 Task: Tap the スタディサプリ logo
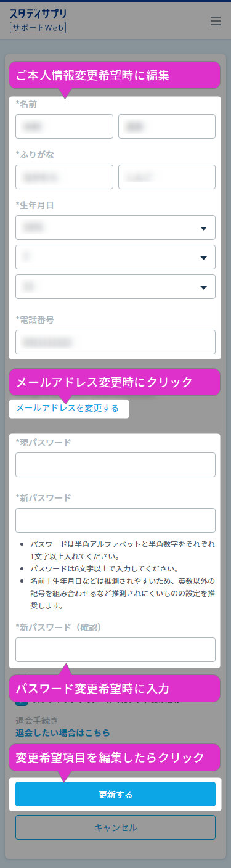38,14
